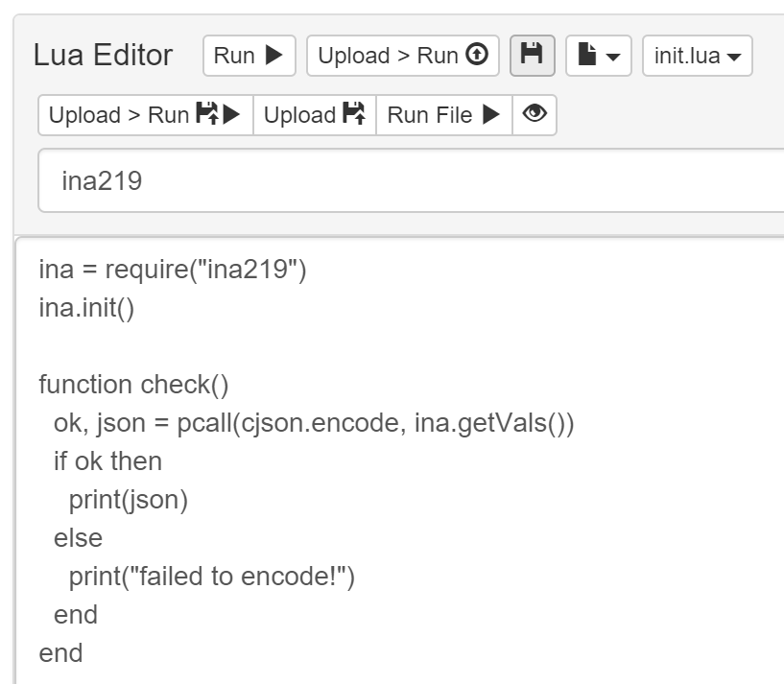Click the Lua Editor panel title

pyautogui.click(x=103, y=56)
